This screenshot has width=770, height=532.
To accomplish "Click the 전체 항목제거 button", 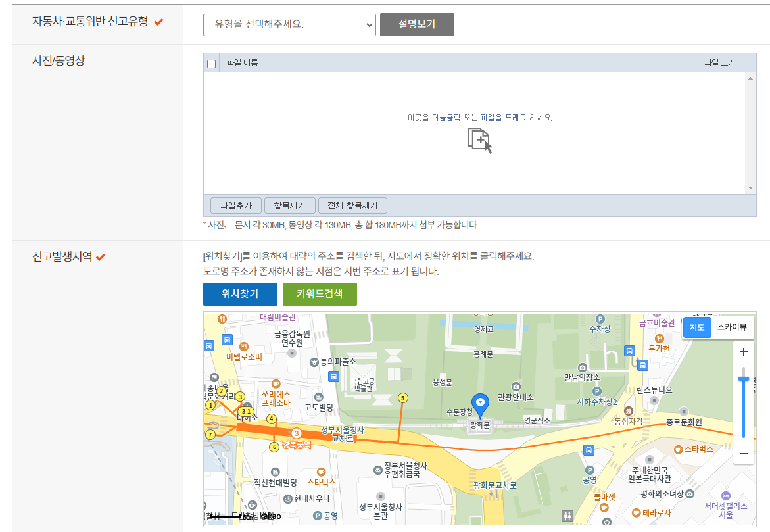I will pyautogui.click(x=352, y=205).
